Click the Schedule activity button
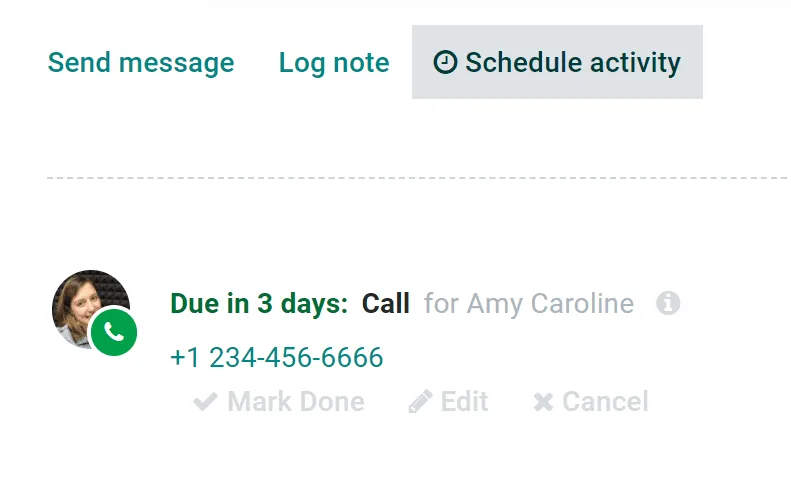This screenshot has height=500, width=791. (x=557, y=62)
